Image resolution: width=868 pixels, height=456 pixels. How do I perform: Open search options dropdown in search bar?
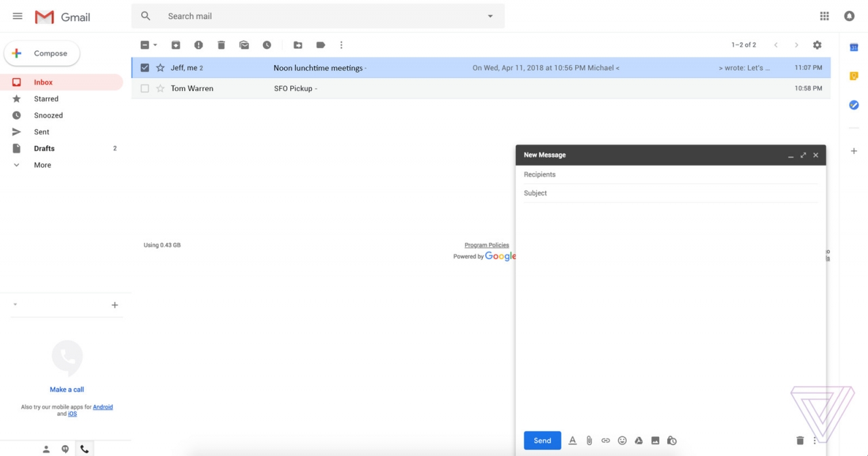tap(490, 16)
